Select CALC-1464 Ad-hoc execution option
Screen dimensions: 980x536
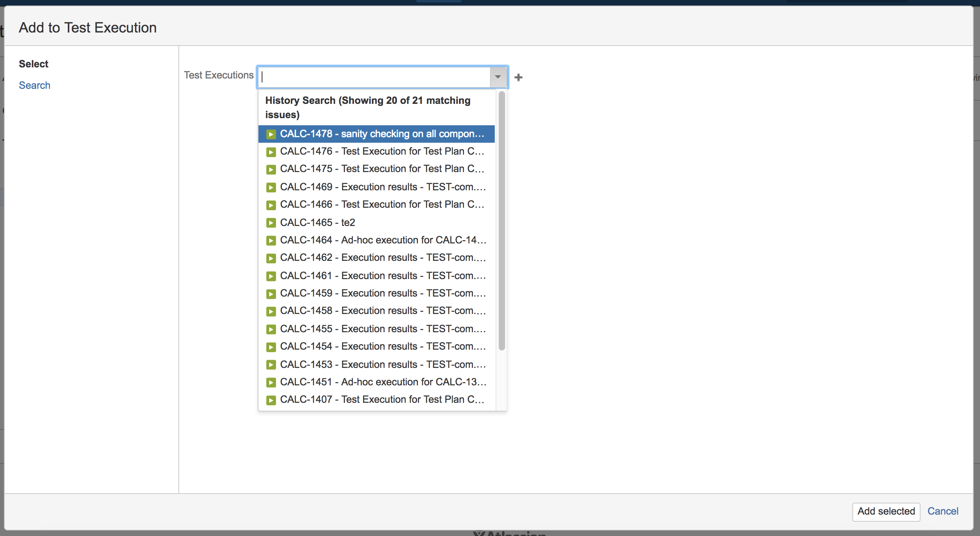pyautogui.click(x=377, y=240)
